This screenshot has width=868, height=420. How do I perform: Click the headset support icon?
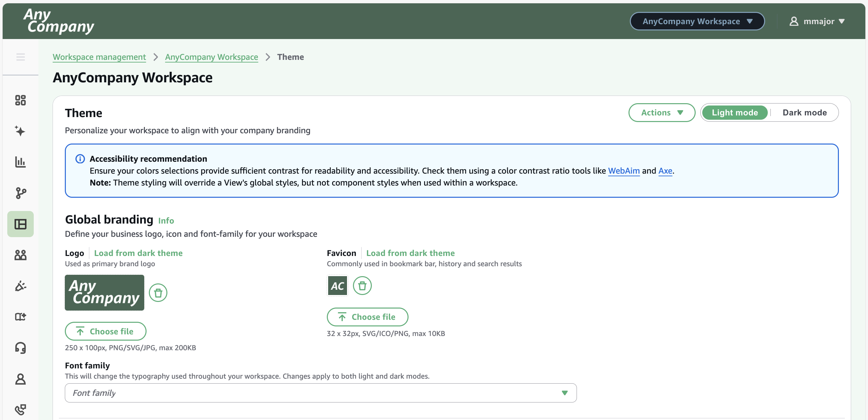coord(20,348)
